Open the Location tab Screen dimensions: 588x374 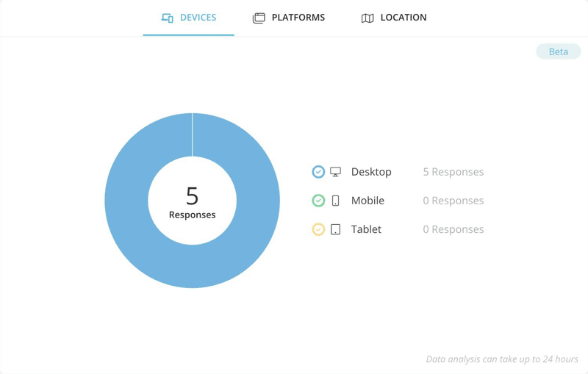click(x=403, y=18)
